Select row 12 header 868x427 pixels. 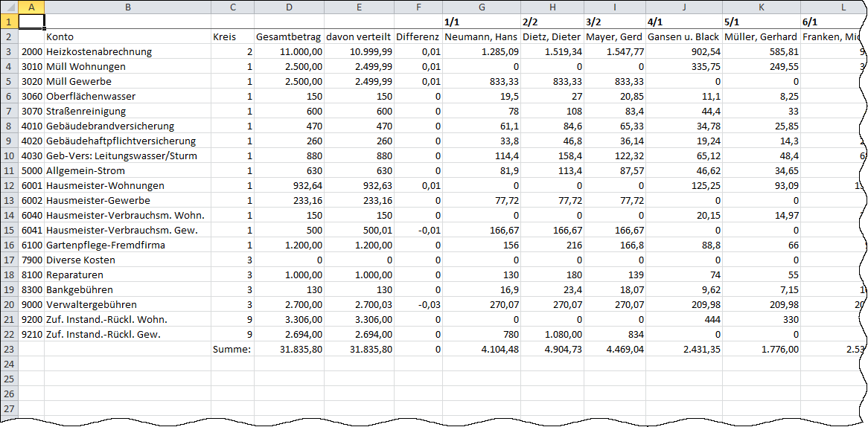tap(9, 185)
